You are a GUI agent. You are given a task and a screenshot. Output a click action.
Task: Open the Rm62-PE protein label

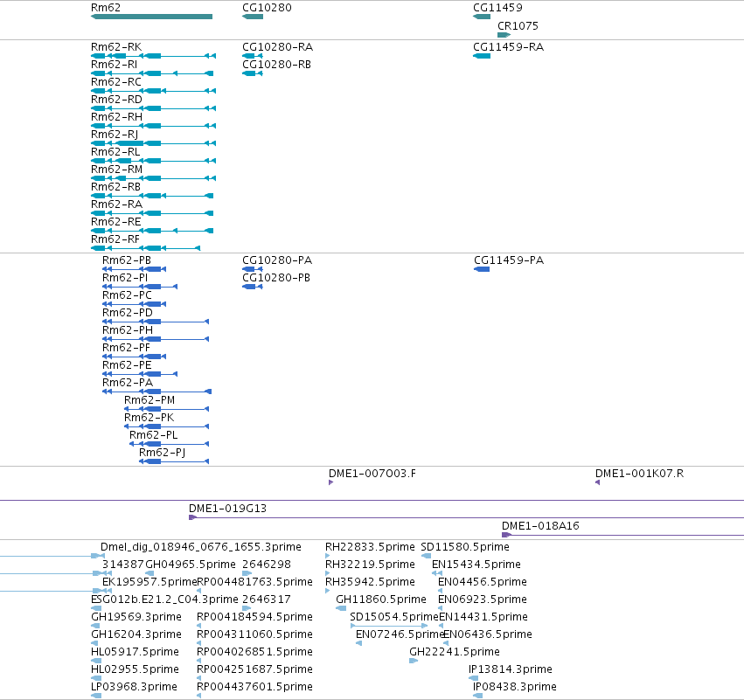tap(127, 365)
